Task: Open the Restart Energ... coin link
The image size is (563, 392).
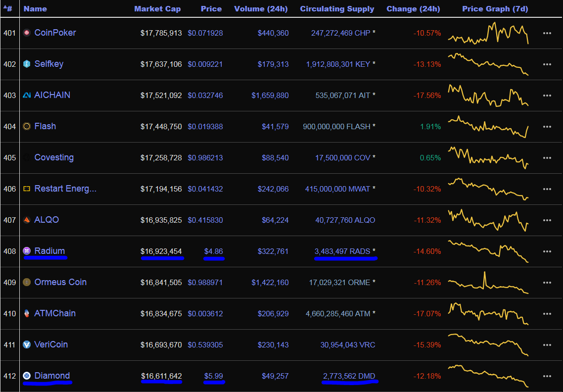Action: [65, 189]
